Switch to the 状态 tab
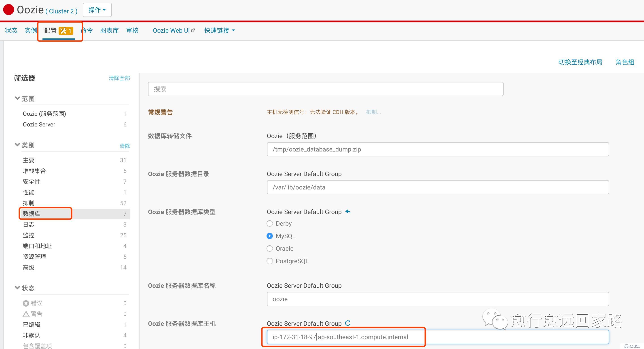The height and width of the screenshot is (349, 644). coord(11,30)
